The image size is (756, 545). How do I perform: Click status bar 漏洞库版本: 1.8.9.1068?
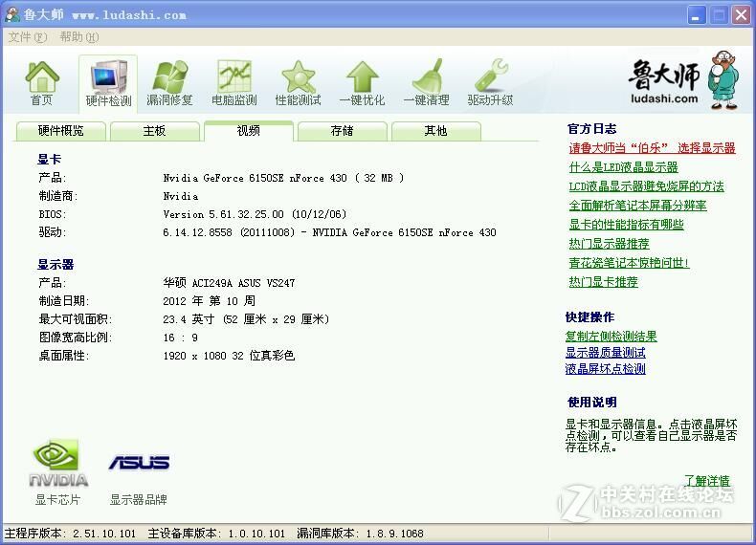[x=360, y=534]
